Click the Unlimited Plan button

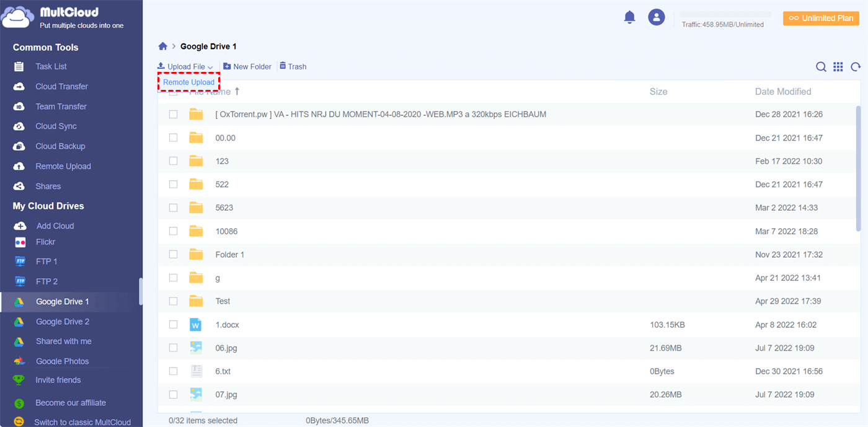coord(821,18)
